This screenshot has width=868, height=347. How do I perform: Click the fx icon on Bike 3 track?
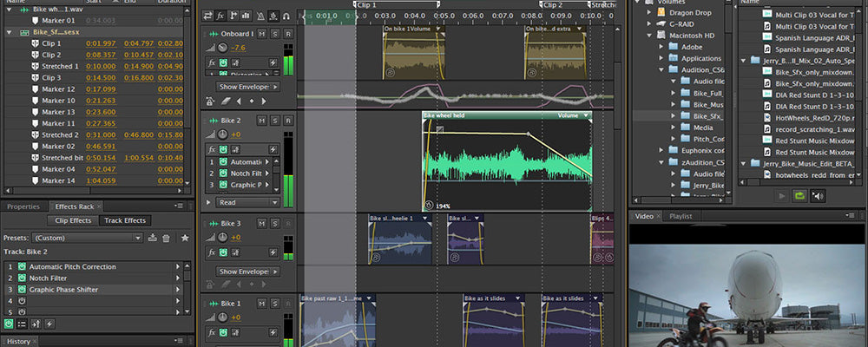[x=212, y=252]
